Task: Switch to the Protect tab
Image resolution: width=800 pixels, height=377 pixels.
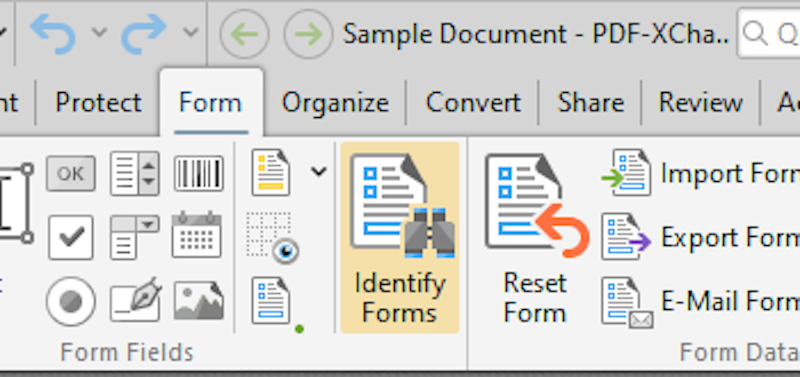Action: [98, 103]
